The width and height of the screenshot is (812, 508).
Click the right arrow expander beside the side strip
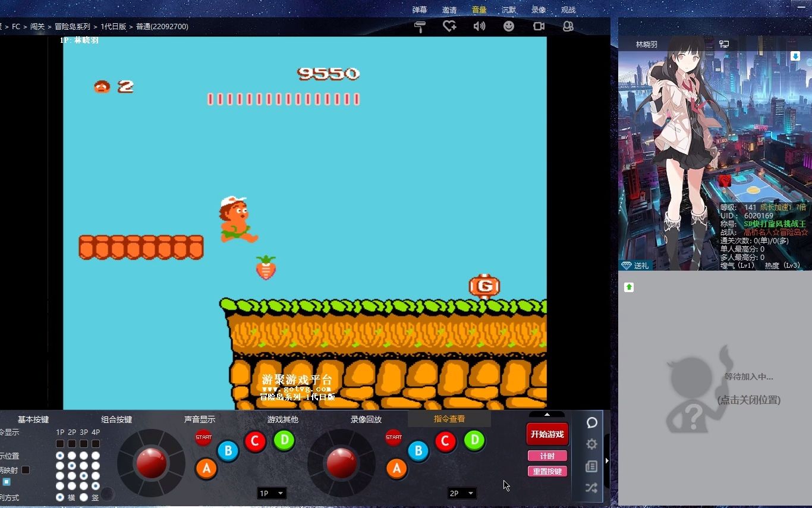pyautogui.click(x=606, y=460)
